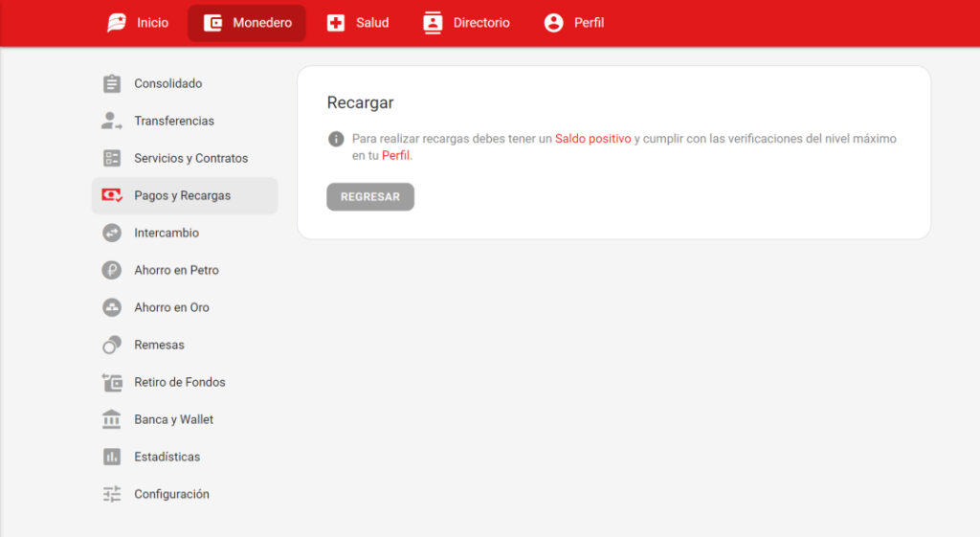Select Servicios y Contratos in sidebar
Screen dimensions: 980x537
coord(190,159)
